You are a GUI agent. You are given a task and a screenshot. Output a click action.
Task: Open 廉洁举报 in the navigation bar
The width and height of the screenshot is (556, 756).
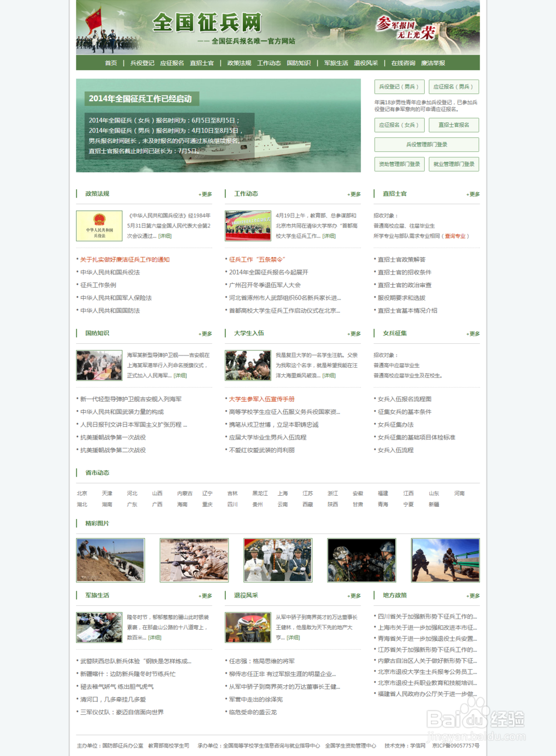(x=433, y=63)
